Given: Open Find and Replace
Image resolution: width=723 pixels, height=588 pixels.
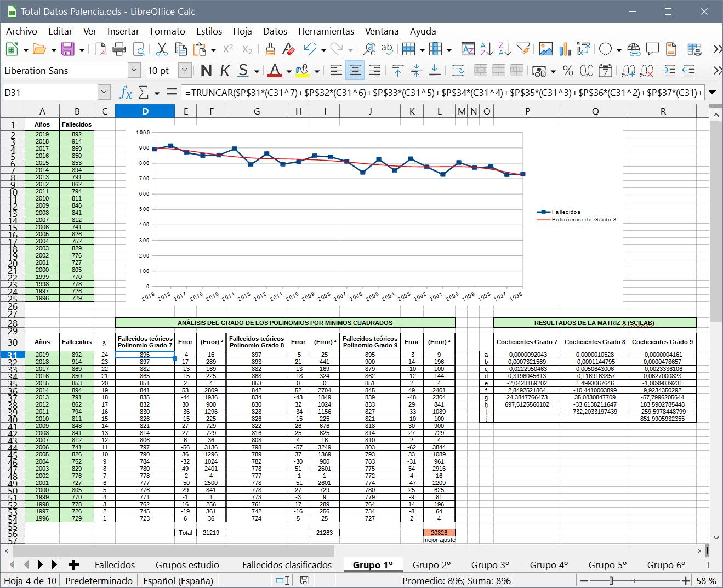Looking at the screenshot, I should [369, 50].
